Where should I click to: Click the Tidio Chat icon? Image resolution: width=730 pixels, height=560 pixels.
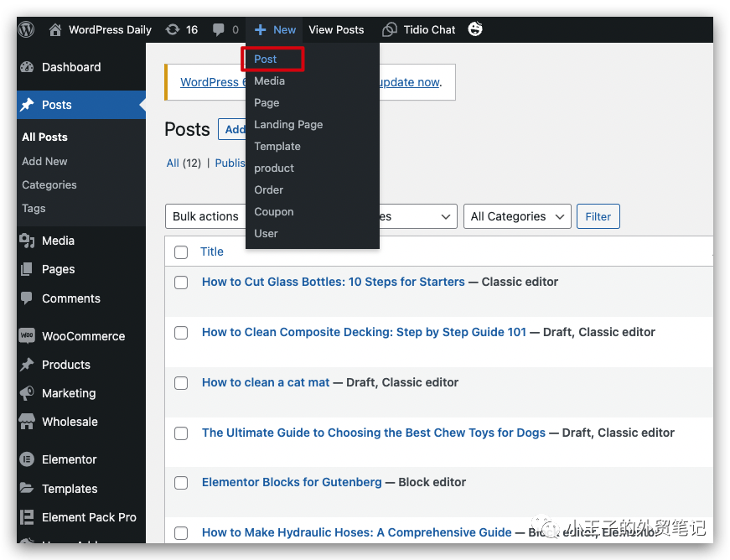389,30
